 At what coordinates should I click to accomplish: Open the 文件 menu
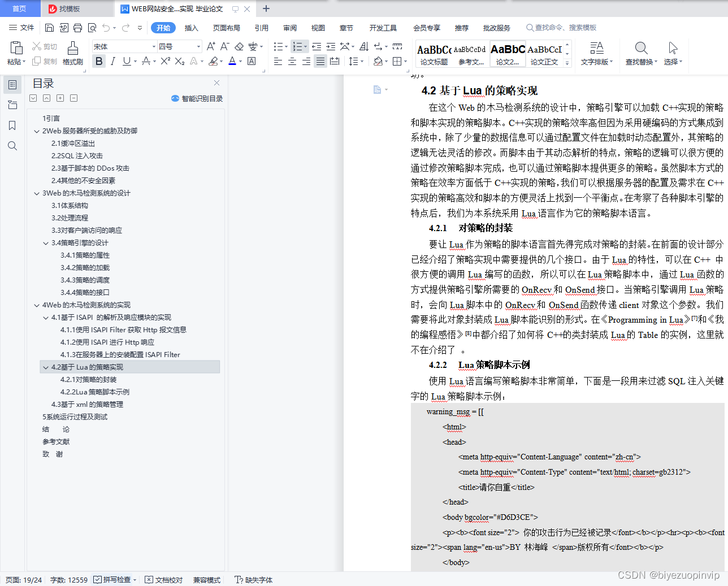pyautogui.click(x=28, y=27)
